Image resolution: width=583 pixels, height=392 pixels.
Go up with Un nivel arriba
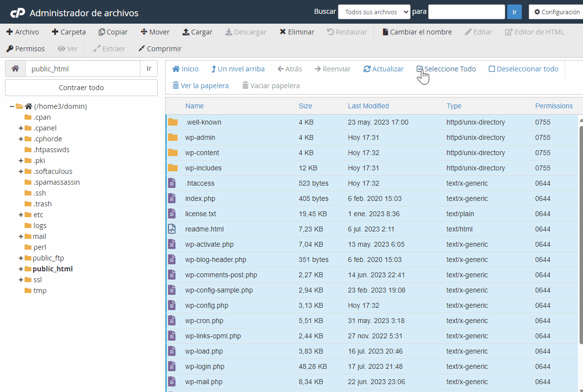pyautogui.click(x=238, y=69)
